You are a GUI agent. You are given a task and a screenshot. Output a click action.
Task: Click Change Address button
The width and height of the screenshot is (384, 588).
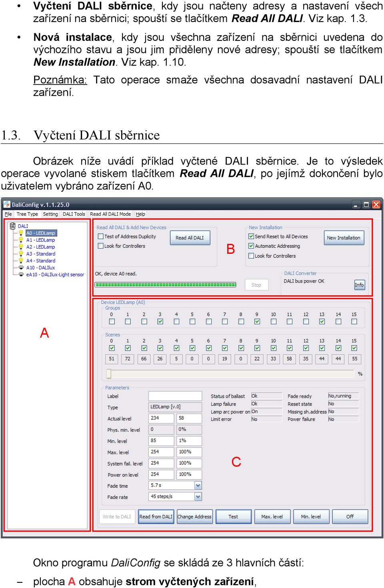(x=194, y=517)
